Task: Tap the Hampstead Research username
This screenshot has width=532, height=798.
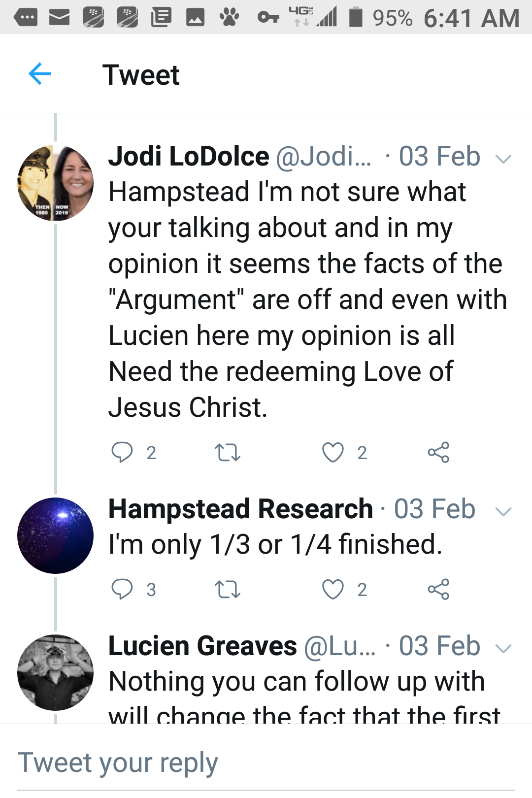Action: tap(240, 509)
